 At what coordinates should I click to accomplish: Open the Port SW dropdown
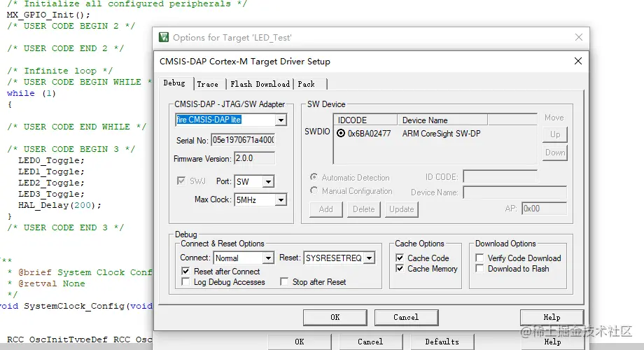coord(268,181)
